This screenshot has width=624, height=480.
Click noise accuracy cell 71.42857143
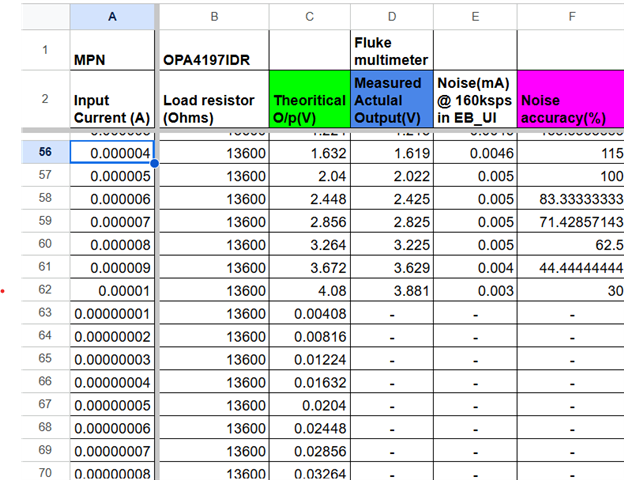(571, 221)
